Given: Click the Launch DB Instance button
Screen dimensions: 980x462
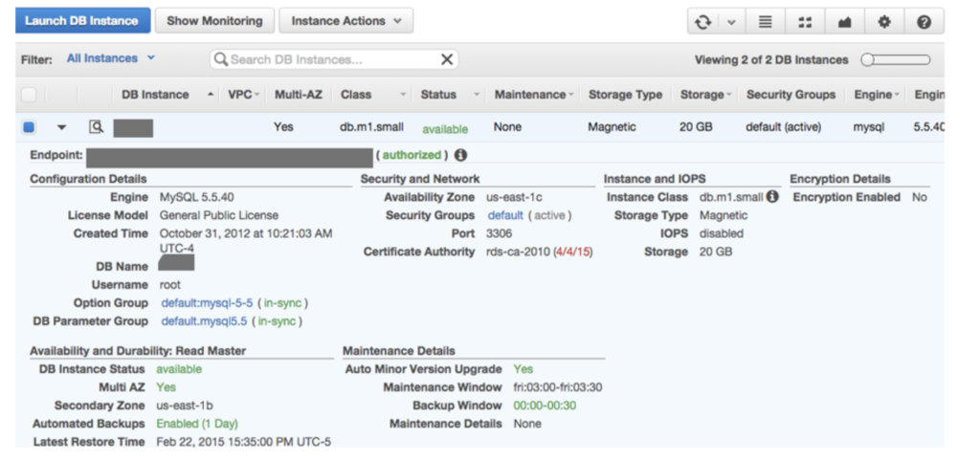Looking at the screenshot, I should tap(82, 21).
